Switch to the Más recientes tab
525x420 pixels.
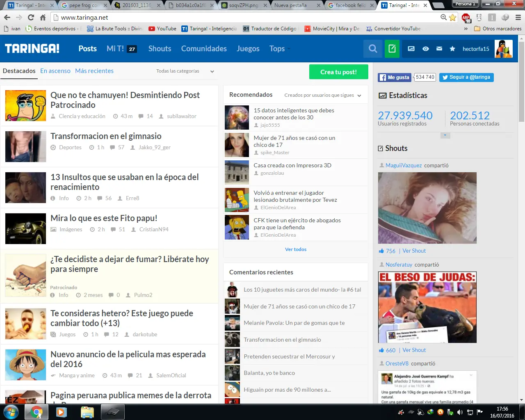click(x=94, y=71)
